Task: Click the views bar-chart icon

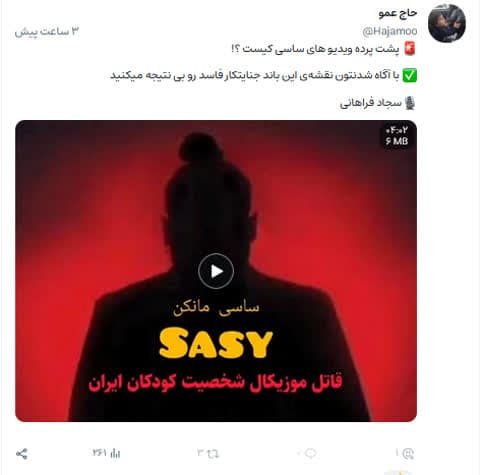Action: tap(115, 453)
